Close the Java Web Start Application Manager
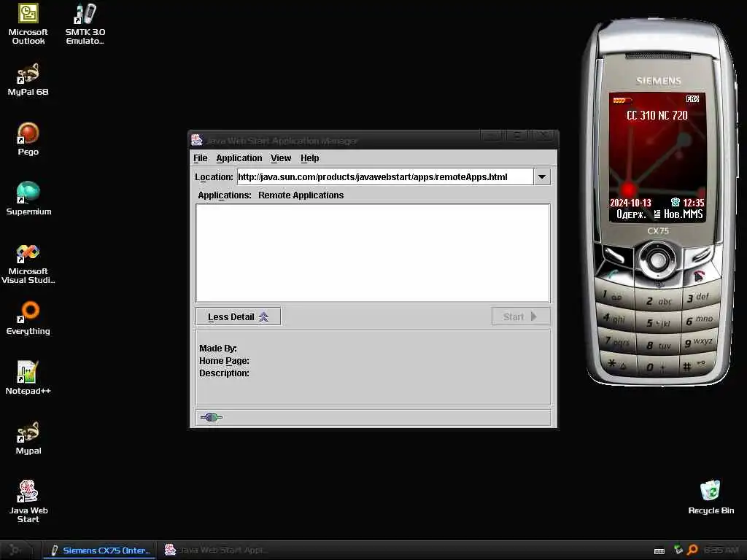 (543, 136)
